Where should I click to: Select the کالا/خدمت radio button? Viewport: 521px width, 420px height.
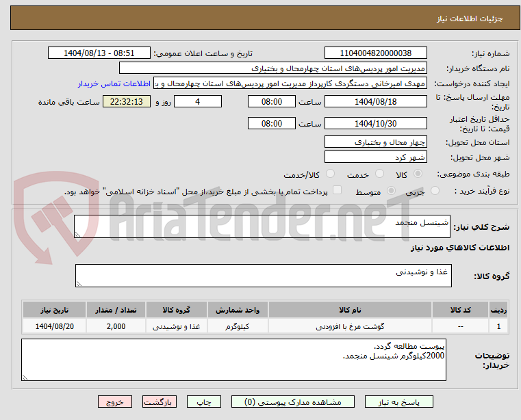[x=330, y=174]
